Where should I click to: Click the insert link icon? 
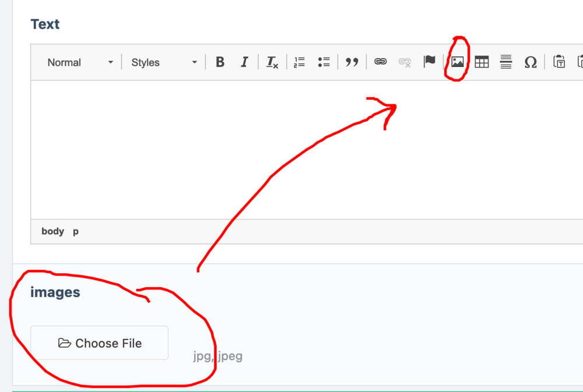tap(381, 62)
